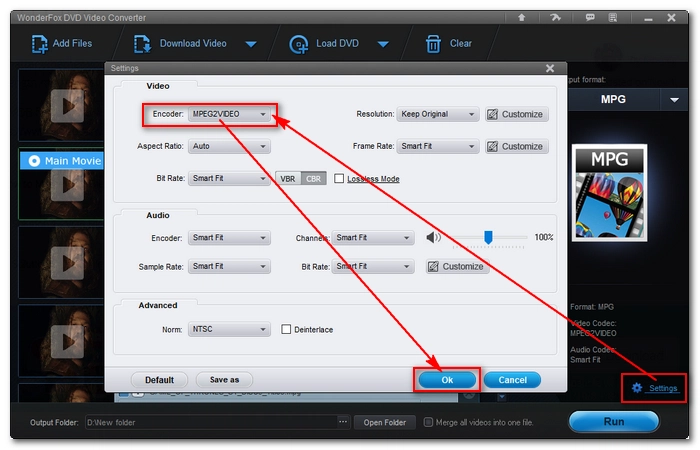Expand the MPG output format dropdown arrow
700x450 pixels.
coord(674,100)
